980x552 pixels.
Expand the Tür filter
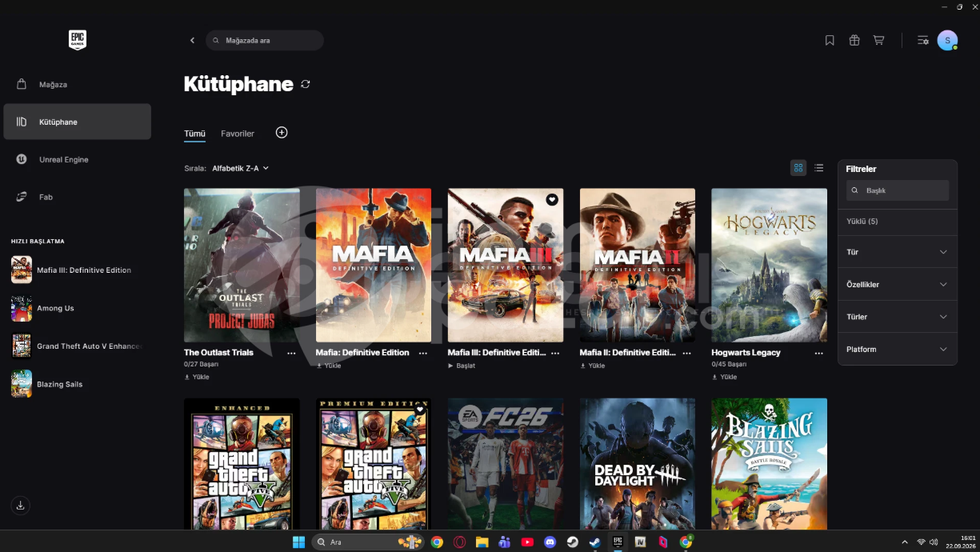(897, 252)
